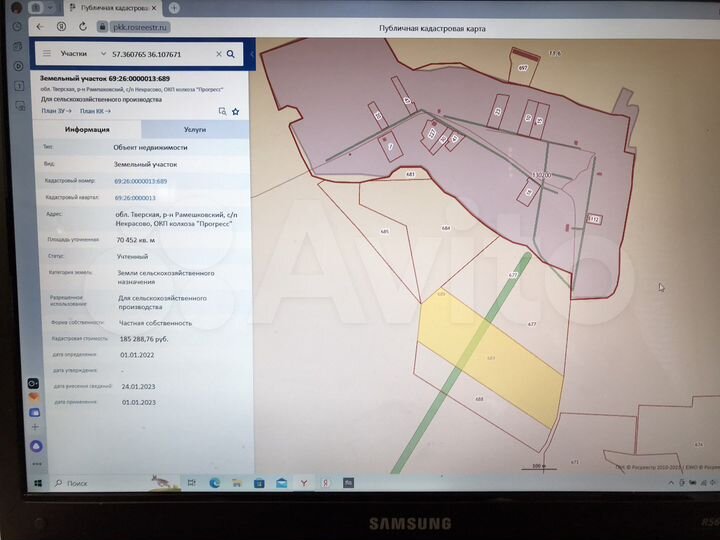The width and height of the screenshot is (720, 540).
Task: Go back with browser back arrow
Action: (x=40, y=27)
